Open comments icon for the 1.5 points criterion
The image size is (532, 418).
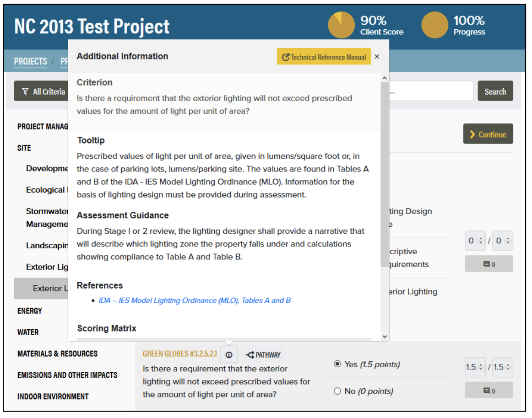(x=489, y=391)
